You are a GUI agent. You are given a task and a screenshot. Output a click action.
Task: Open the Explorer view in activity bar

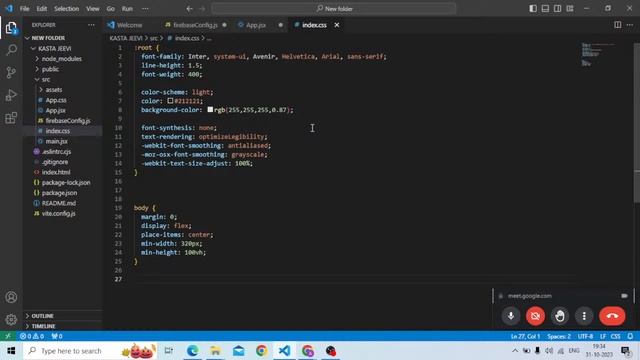[11, 28]
